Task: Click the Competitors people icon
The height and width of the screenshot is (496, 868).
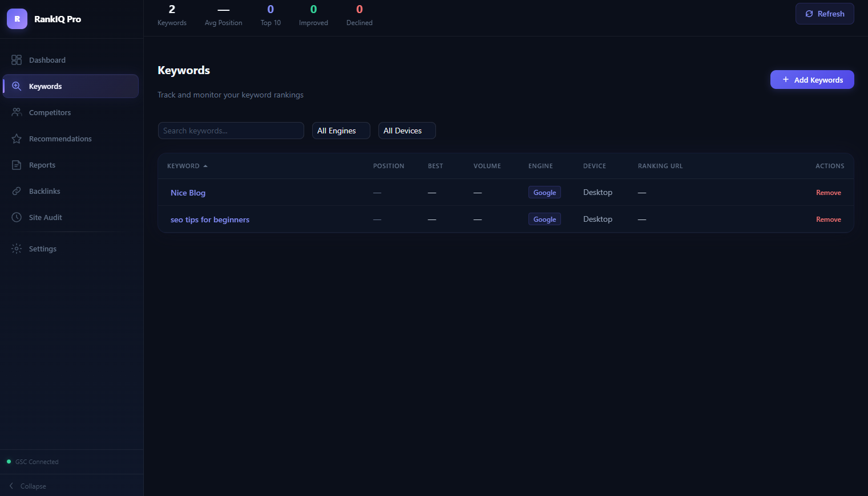Action: tap(17, 112)
